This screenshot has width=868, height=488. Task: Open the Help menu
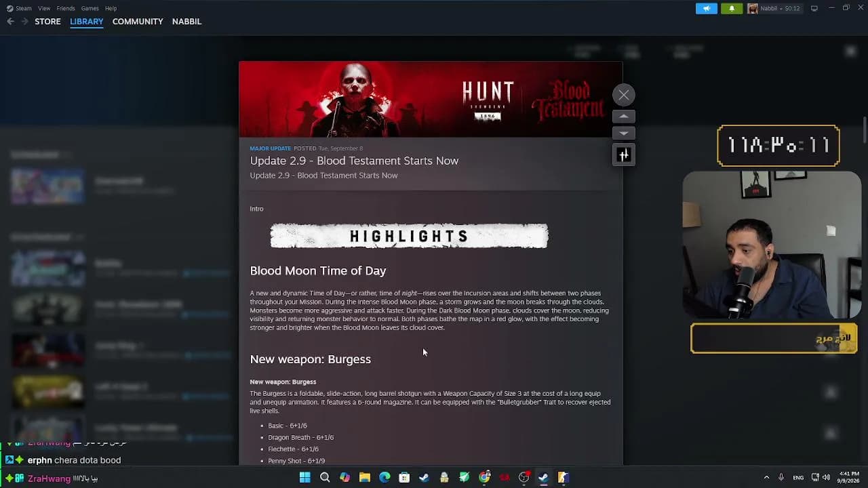point(111,8)
